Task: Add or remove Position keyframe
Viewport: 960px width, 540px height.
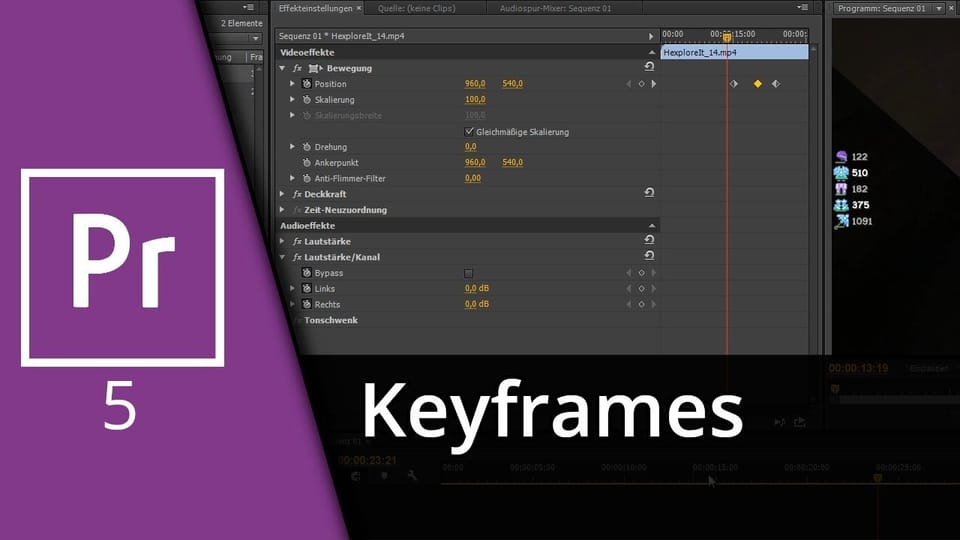Action: pos(642,84)
